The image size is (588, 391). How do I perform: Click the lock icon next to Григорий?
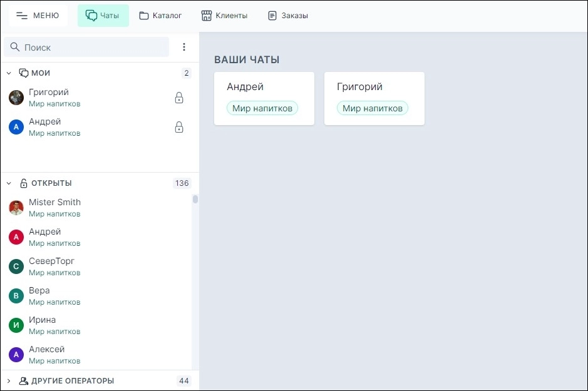[x=179, y=98]
